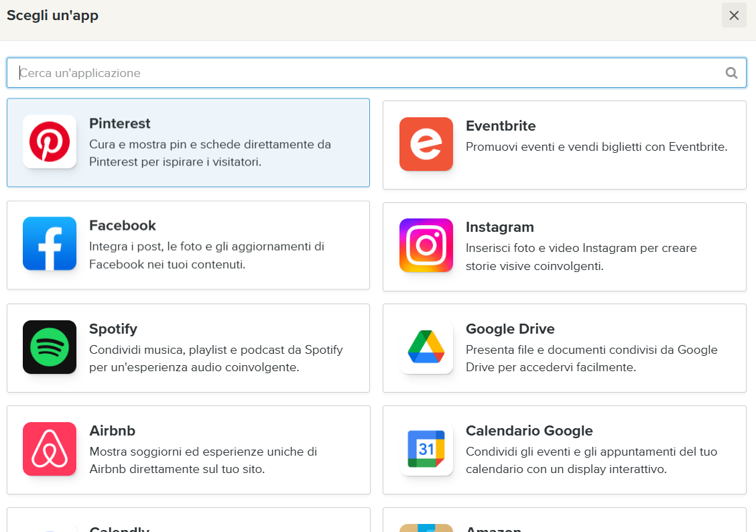Click the Instagram description about visual stories
Screen dimensions: 756x532
click(581, 257)
